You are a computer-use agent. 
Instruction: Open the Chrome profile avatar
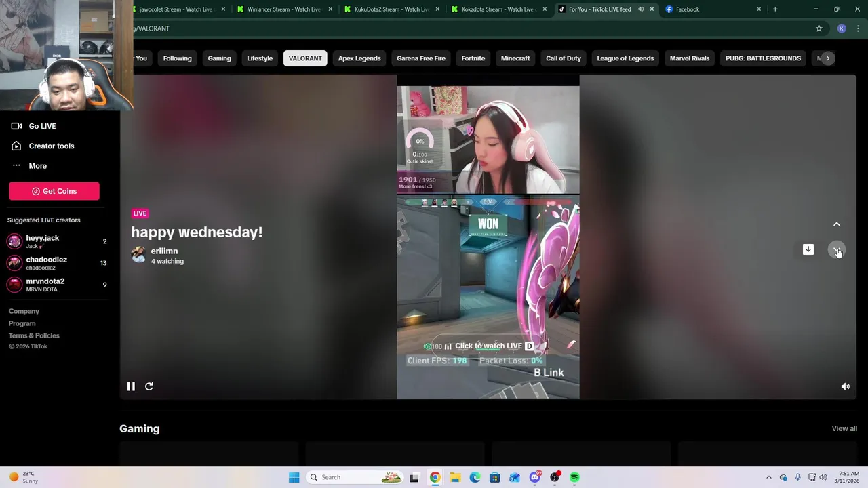(x=842, y=28)
